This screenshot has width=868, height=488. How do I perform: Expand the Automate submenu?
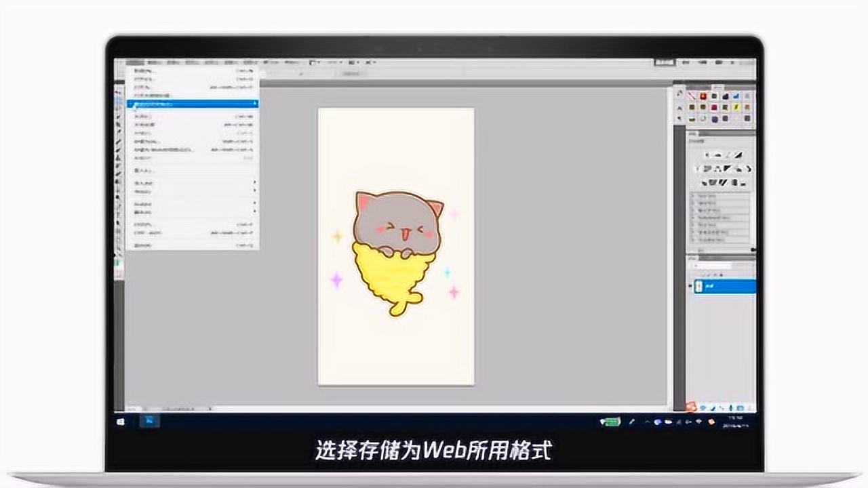[x=193, y=203]
